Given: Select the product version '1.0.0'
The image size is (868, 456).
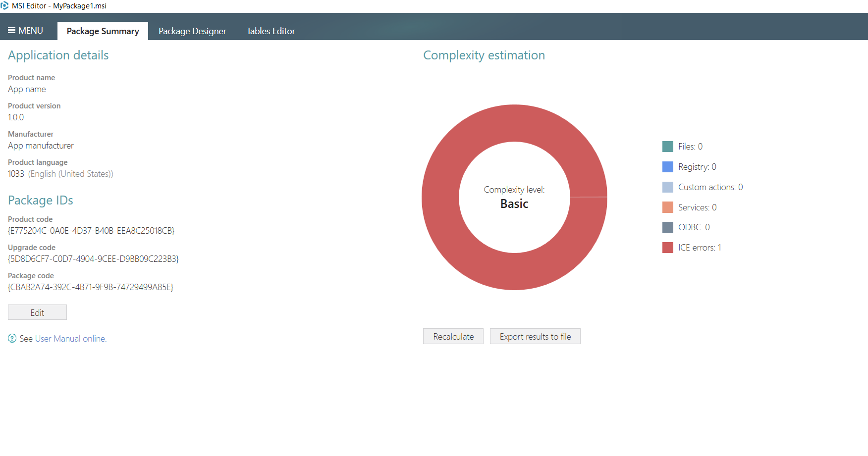Looking at the screenshot, I should (x=16, y=117).
